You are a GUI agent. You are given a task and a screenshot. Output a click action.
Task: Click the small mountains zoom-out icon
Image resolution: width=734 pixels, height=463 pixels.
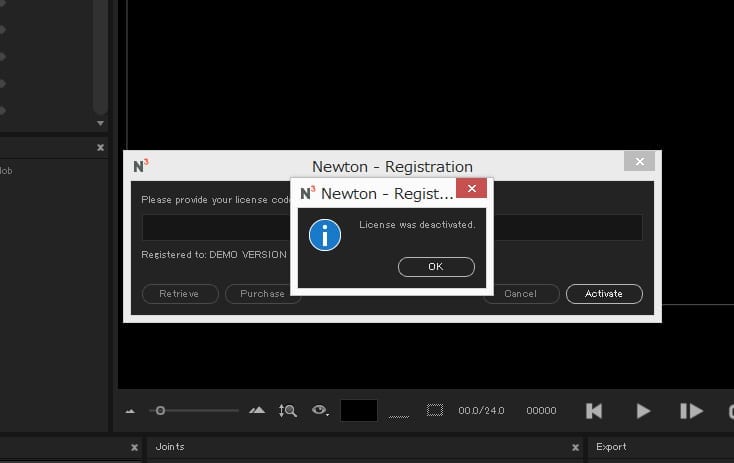tap(131, 411)
